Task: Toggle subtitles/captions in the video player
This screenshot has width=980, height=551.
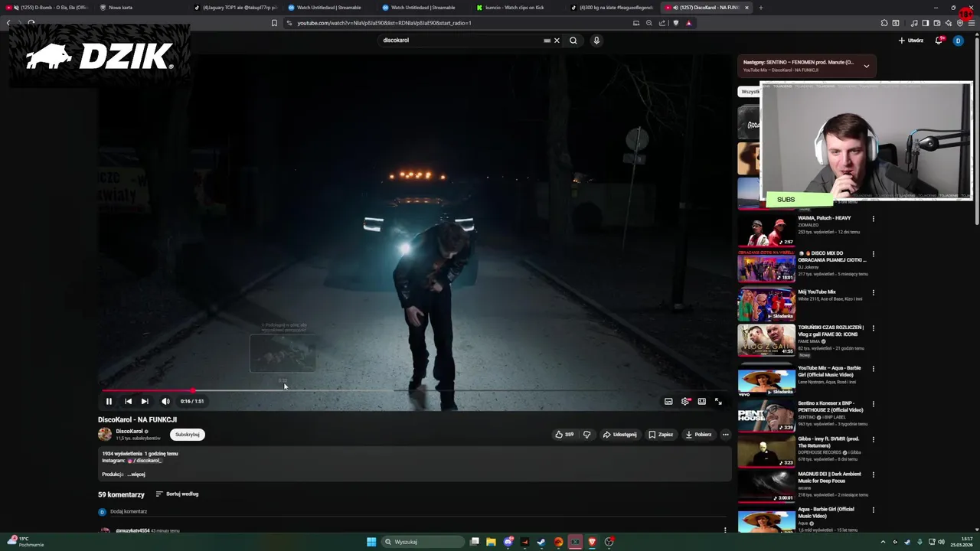Action: pos(668,401)
